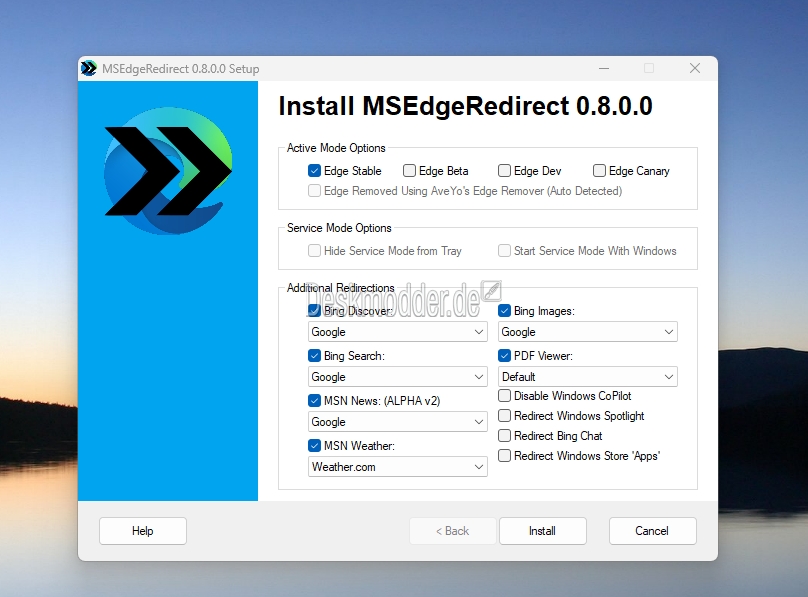Enable Disable Windows CoPilot option

coord(504,396)
